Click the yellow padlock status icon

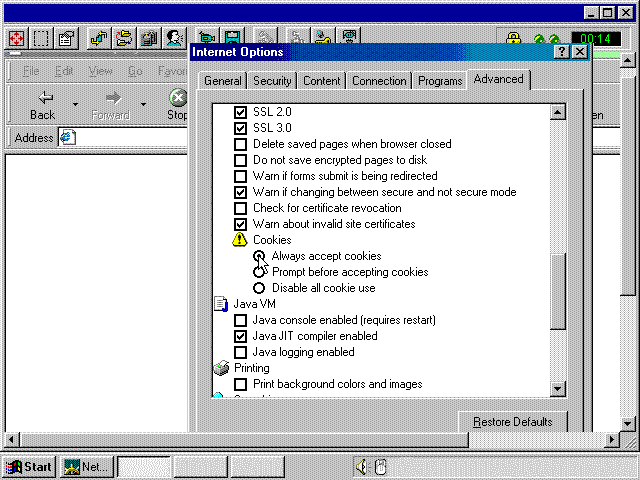[x=513, y=39]
